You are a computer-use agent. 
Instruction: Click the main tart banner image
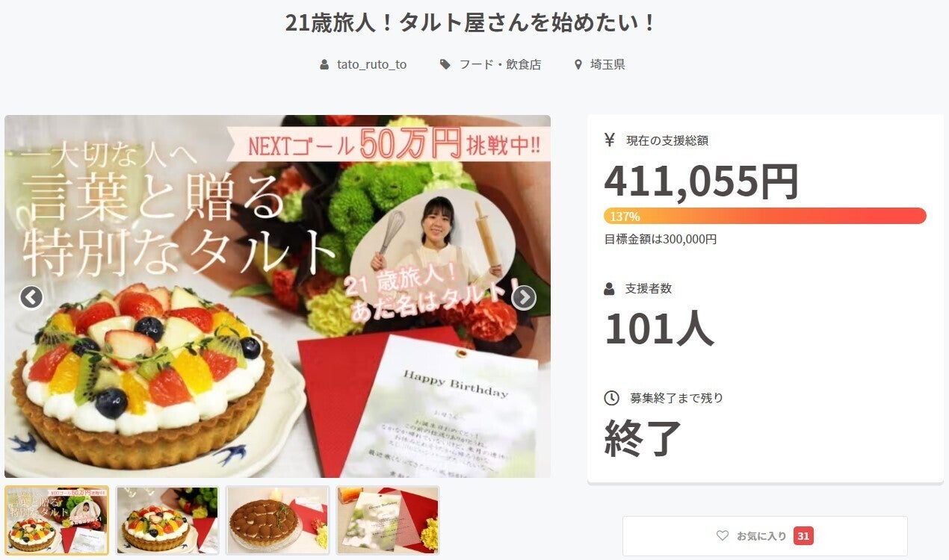click(x=277, y=296)
